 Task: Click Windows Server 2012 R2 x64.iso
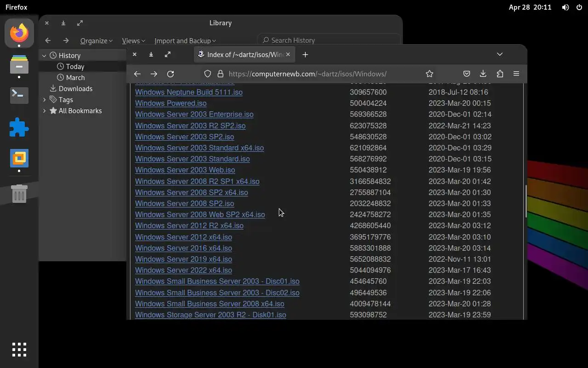coord(189,225)
